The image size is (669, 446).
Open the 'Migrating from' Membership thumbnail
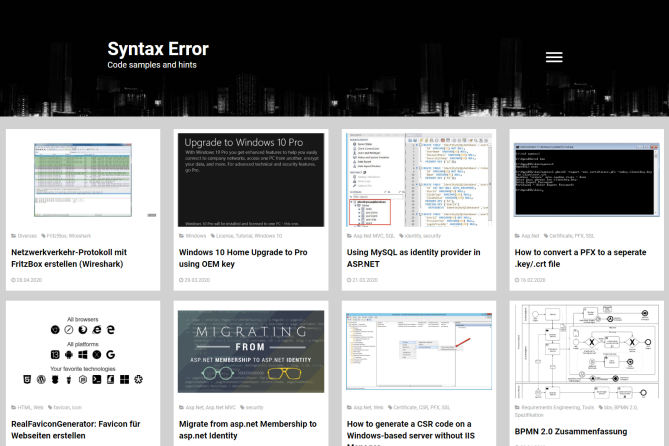[251, 351]
